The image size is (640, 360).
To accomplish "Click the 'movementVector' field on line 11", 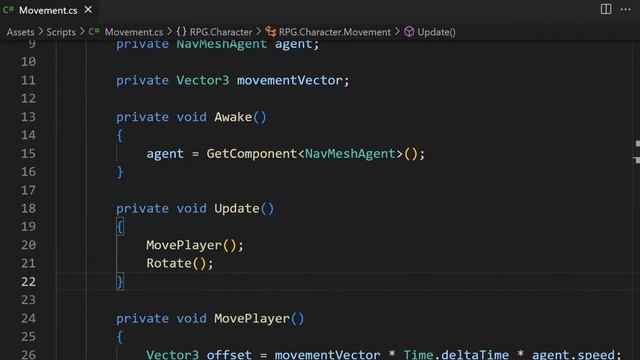I will click(290, 80).
